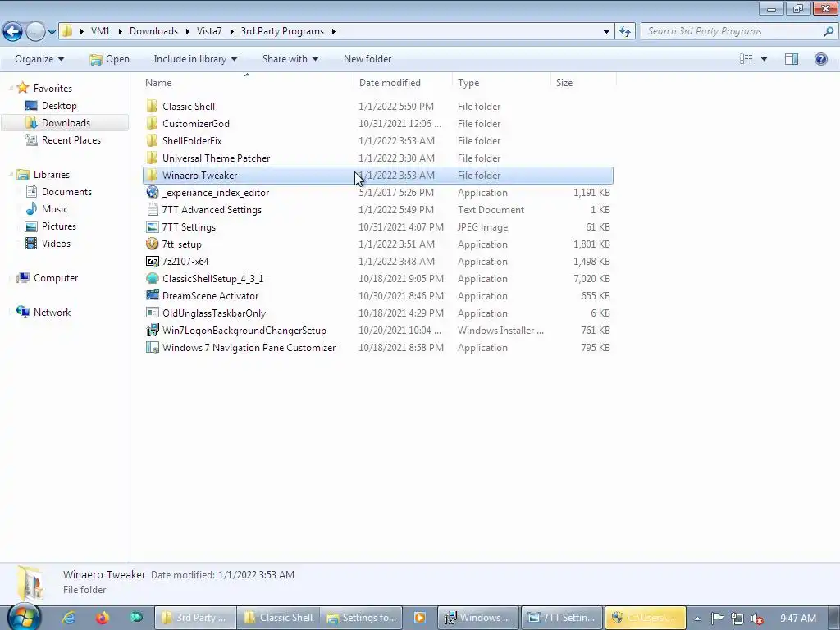Open the Organize menu
The width and height of the screenshot is (840, 630).
click(x=39, y=59)
